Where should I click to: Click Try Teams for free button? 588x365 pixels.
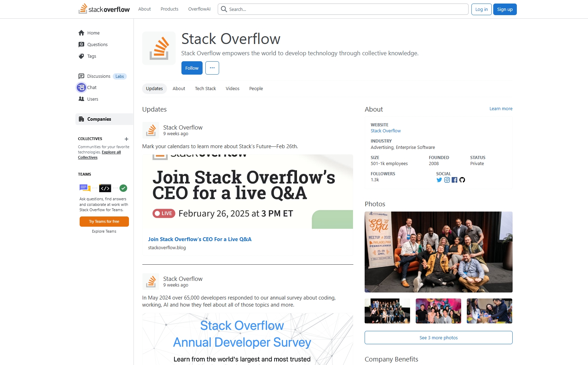pyautogui.click(x=104, y=221)
